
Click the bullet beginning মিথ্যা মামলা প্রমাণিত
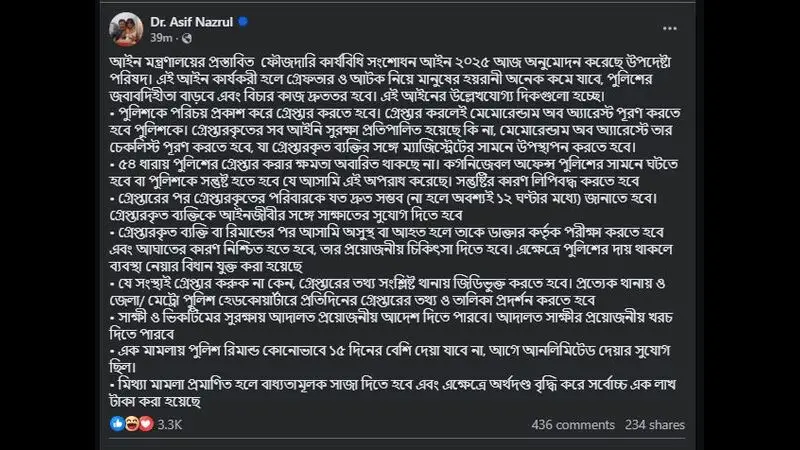(x=393, y=393)
